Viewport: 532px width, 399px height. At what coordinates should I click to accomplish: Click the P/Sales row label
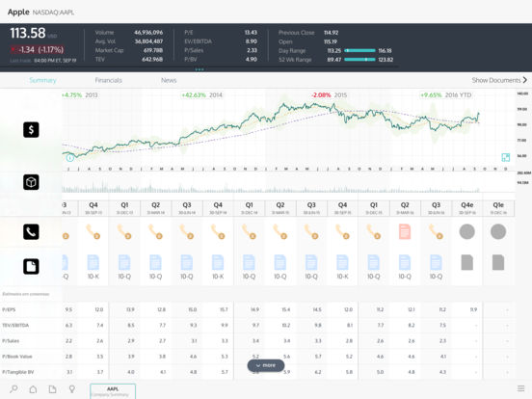click(x=11, y=340)
